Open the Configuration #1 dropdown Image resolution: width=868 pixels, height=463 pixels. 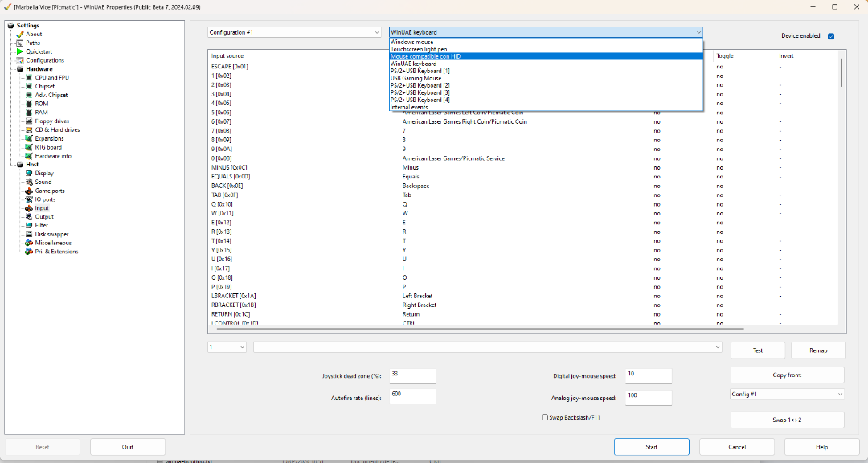294,32
